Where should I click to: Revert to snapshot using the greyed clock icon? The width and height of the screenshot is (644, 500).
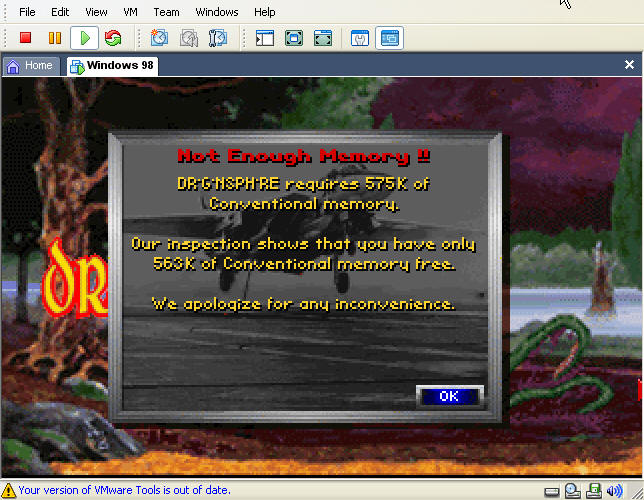189,38
